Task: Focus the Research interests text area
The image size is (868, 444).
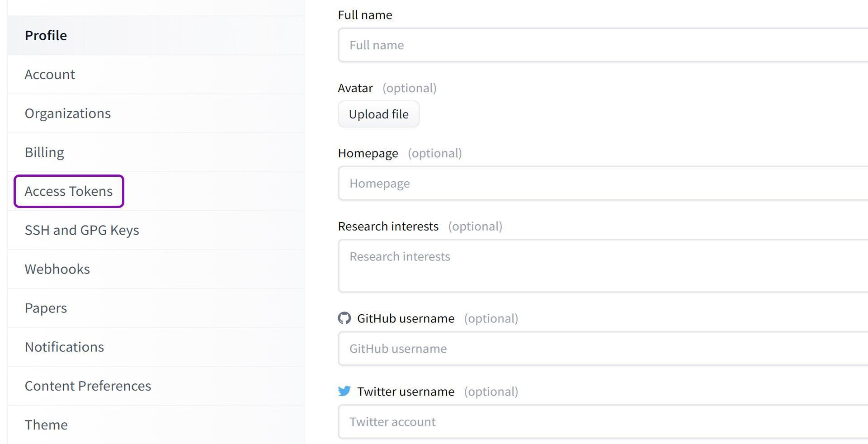Action: coord(603,266)
